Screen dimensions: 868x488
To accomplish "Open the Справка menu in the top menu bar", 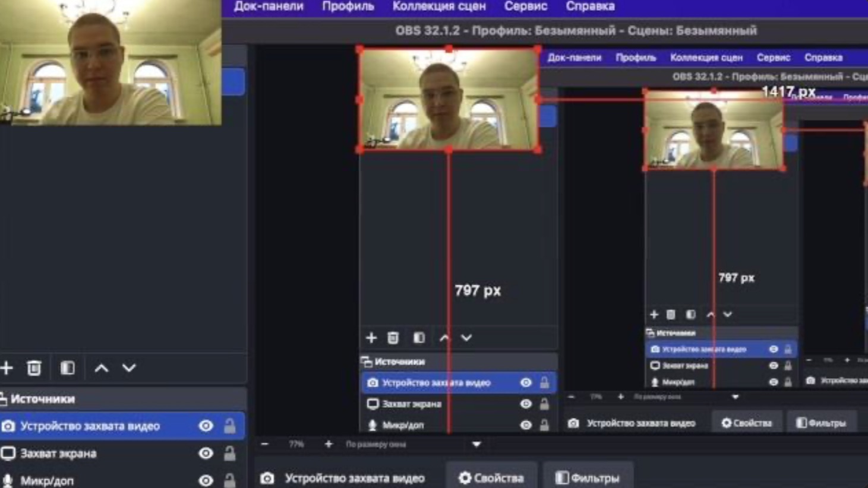I will (x=590, y=7).
